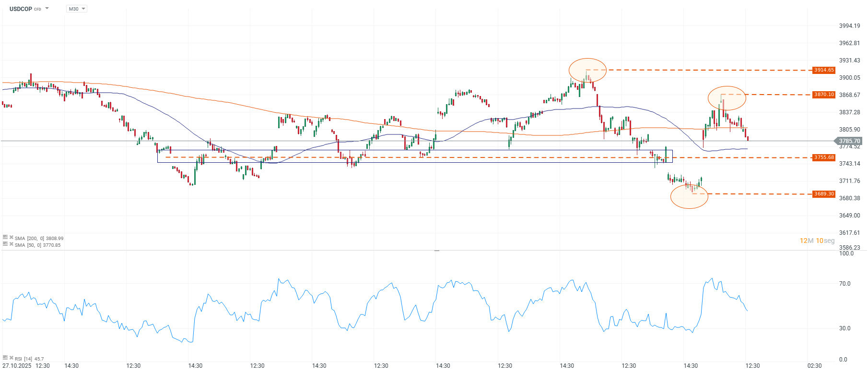This screenshot has width=868, height=374.
Task: Click the 27.10.2025 date on time axis
Action: click(17, 366)
